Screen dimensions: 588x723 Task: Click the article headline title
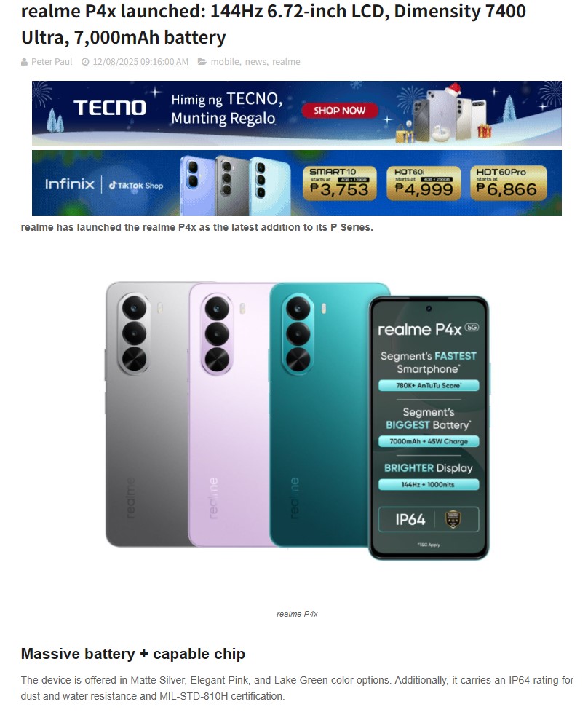[x=274, y=24]
